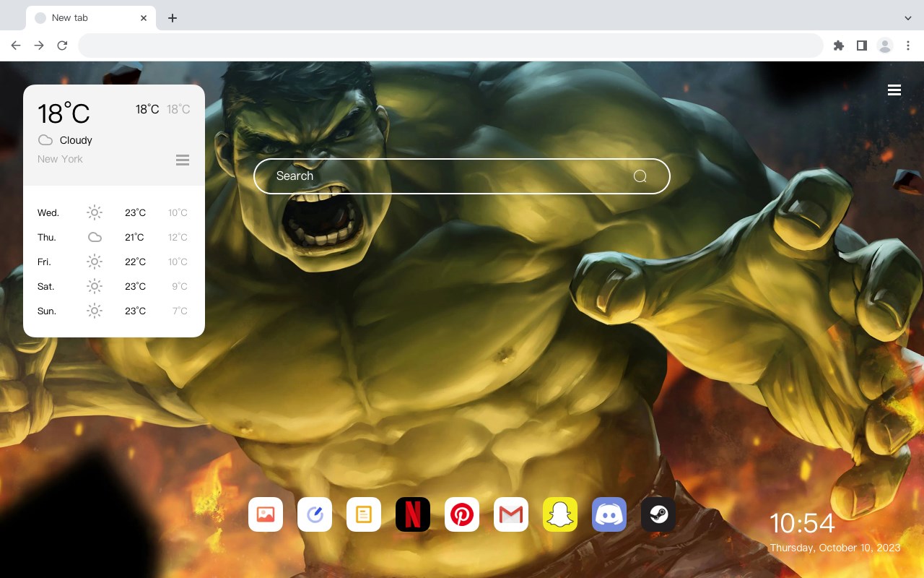Go back to the previous page
Viewport: 924px width, 578px height.
(16, 46)
